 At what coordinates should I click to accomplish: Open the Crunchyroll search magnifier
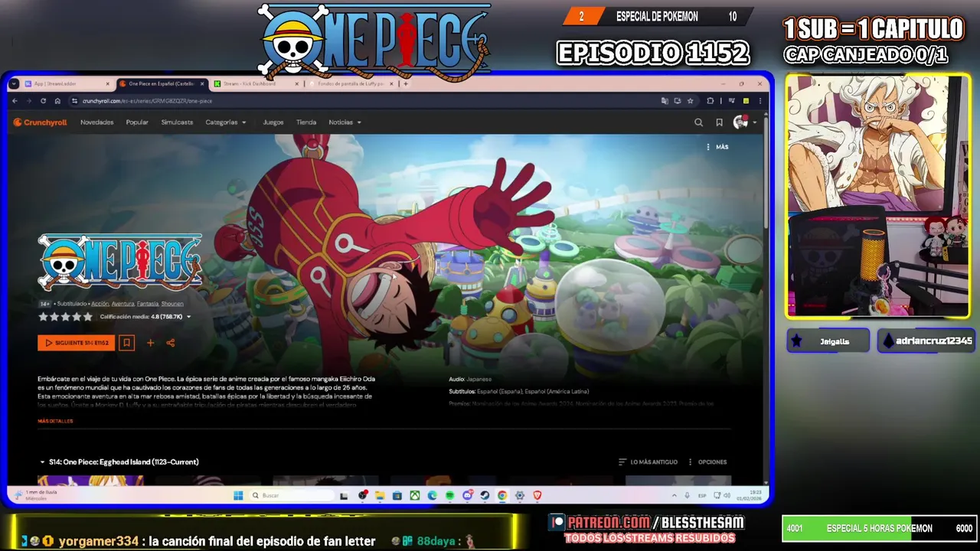(x=698, y=122)
